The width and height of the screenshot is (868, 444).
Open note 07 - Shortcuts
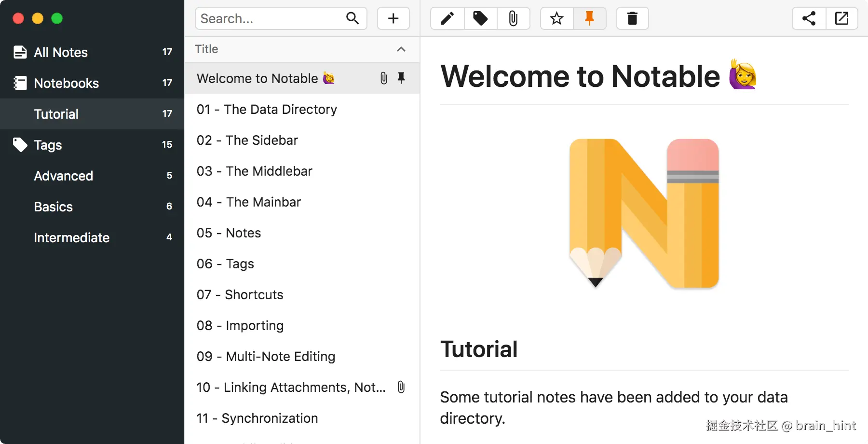pyautogui.click(x=302, y=294)
